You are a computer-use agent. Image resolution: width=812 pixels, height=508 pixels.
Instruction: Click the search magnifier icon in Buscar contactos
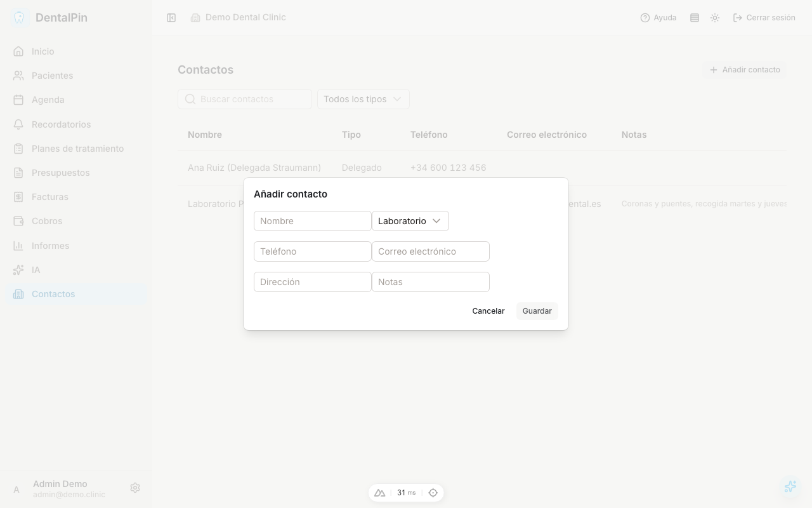(x=190, y=99)
